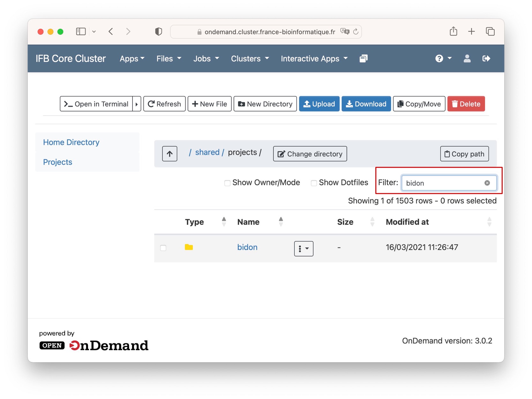Toggle the Safari sidebar icon

pos(81,31)
